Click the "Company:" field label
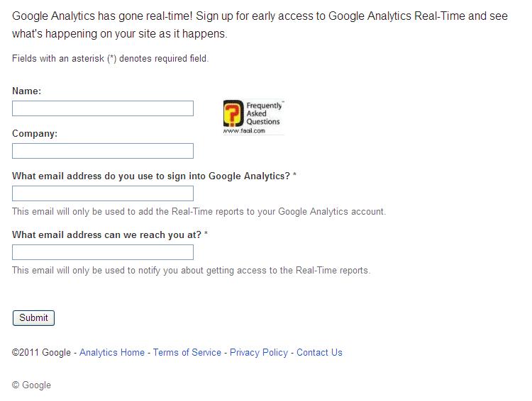Viewport: 532px width, 401px height. coord(35,133)
